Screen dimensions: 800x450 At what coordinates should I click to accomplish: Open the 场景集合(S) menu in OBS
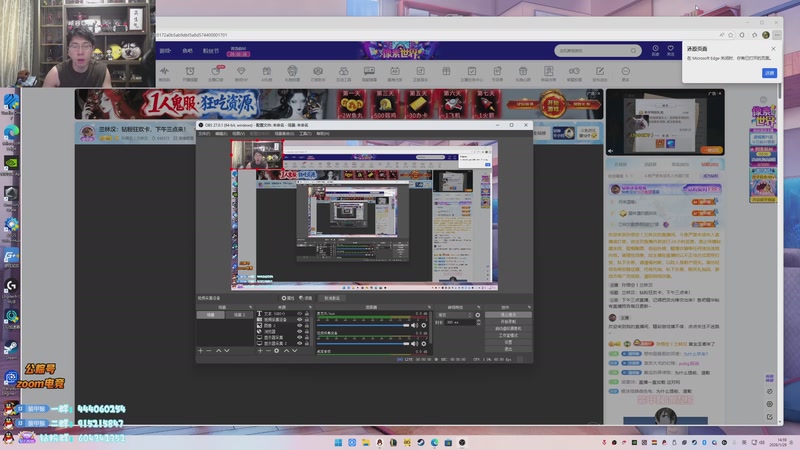(284, 134)
